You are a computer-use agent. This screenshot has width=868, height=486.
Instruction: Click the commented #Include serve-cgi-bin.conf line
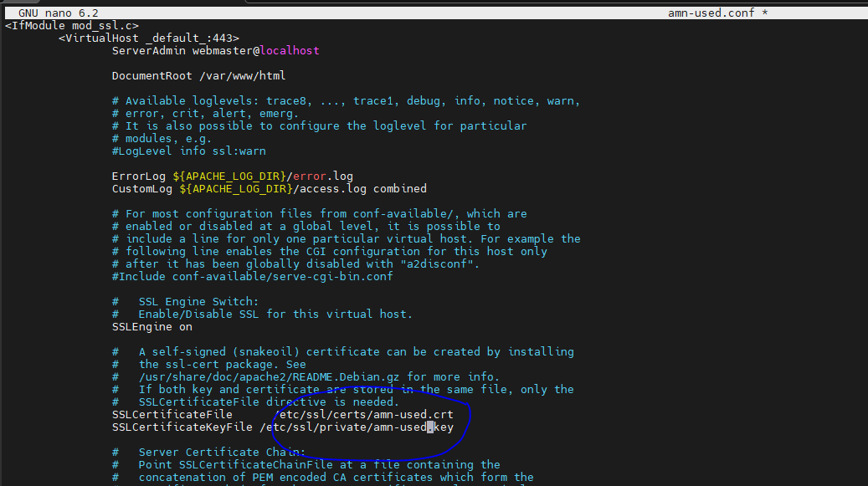tap(252, 276)
